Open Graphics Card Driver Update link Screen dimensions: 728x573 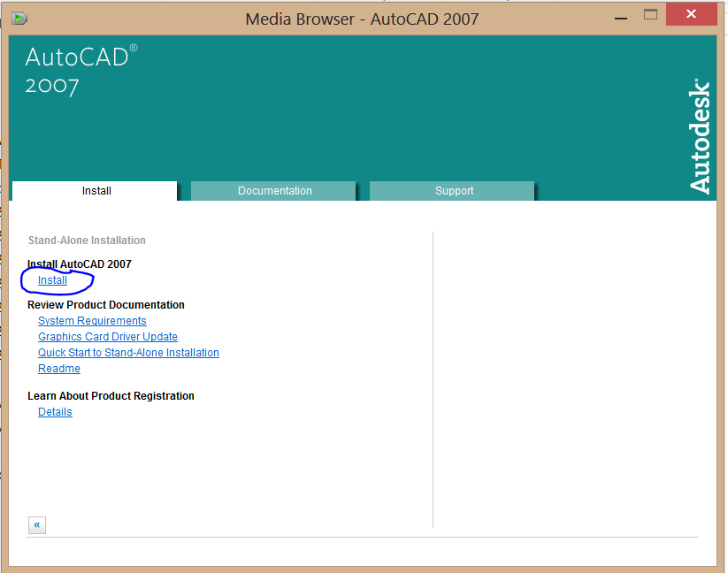108,336
